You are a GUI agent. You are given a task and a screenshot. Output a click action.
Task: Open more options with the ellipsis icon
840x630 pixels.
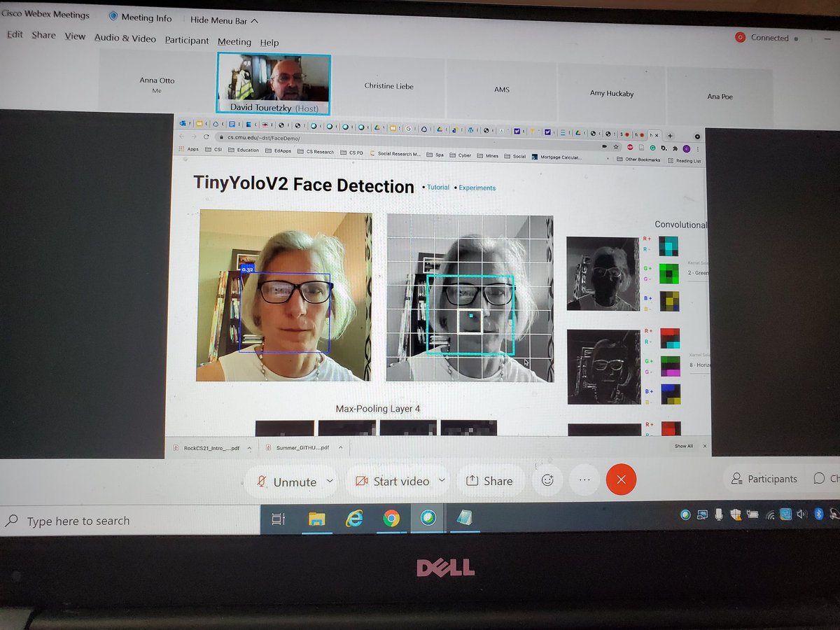(584, 479)
